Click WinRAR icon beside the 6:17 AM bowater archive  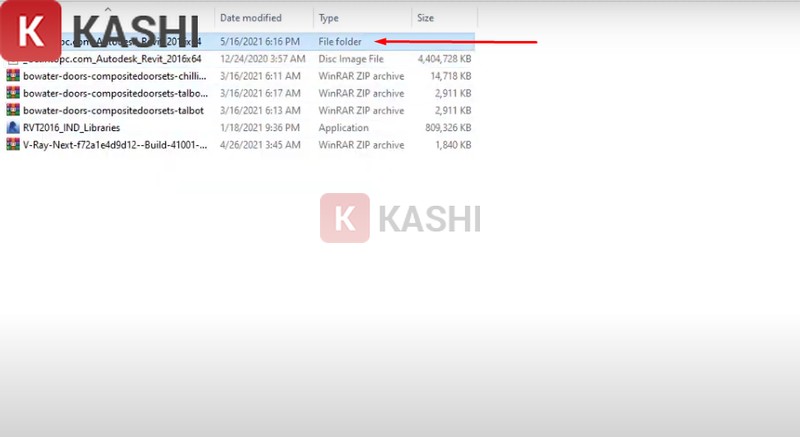pyautogui.click(x=13, y=93)
